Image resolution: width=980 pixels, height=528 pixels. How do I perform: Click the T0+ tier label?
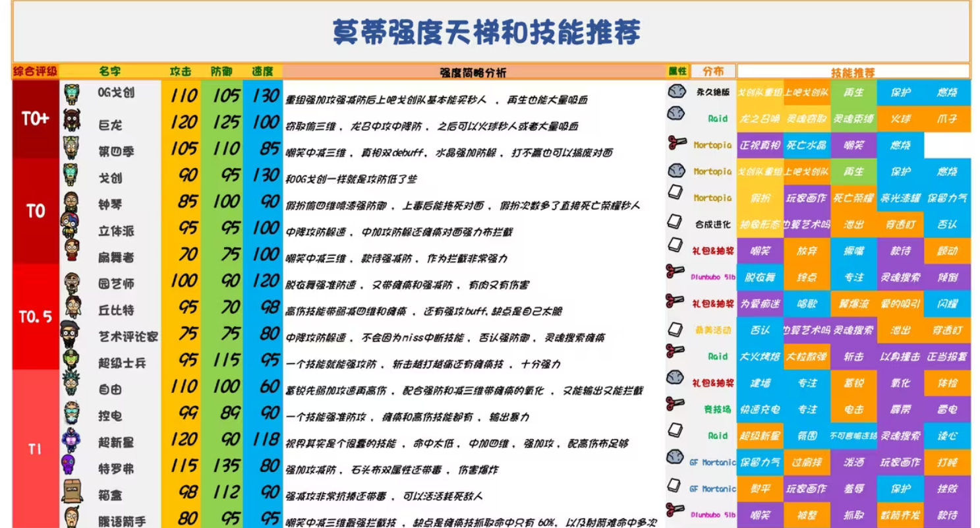click(x=35, y=119)
